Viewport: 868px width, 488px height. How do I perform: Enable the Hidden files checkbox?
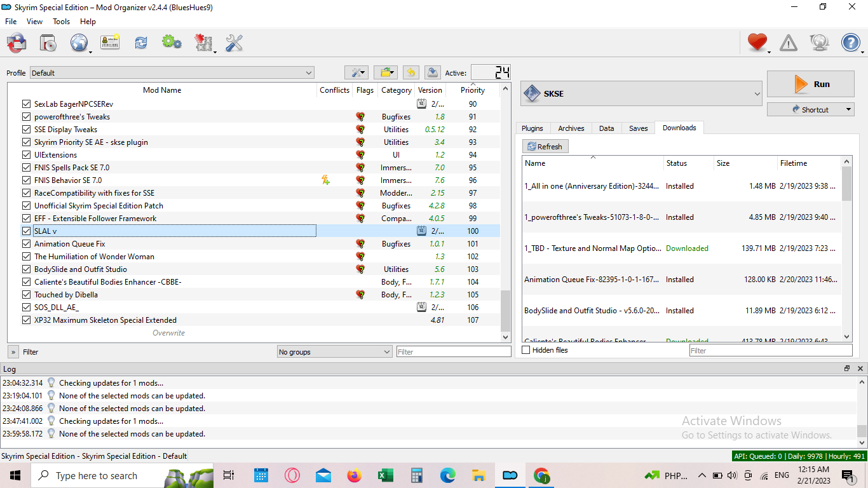526,350
